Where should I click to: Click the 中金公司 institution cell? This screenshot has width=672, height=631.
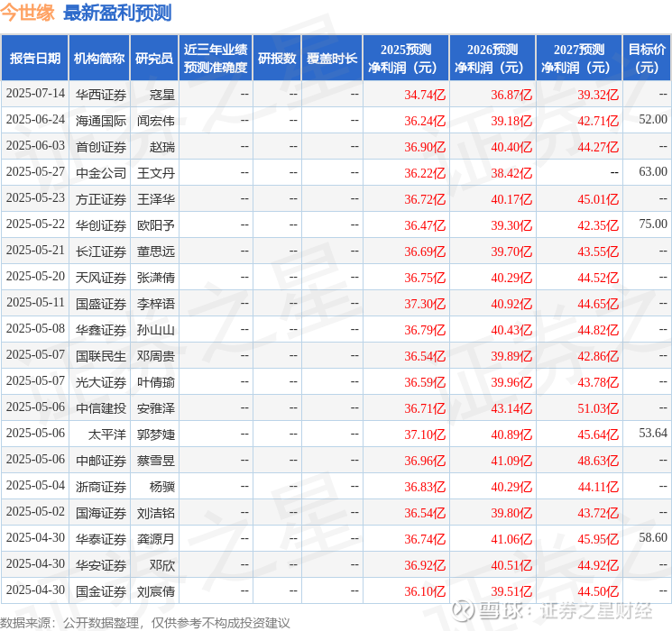(101, 173)
